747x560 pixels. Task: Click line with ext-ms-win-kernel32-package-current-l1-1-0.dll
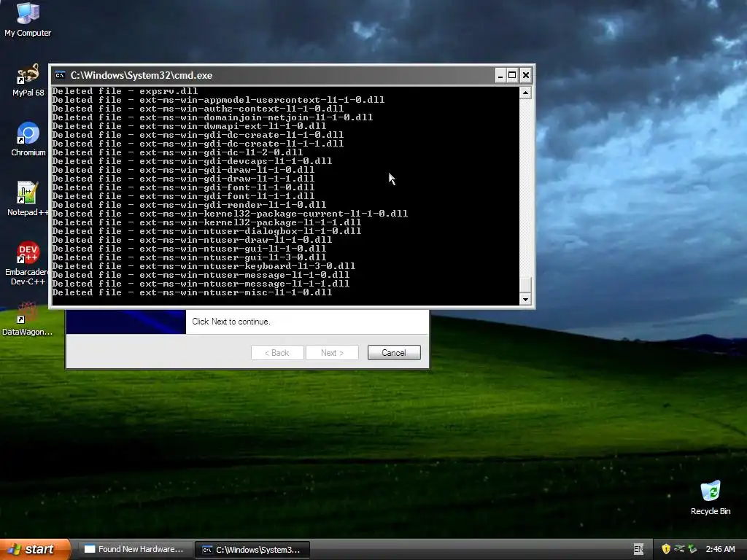coord(230,214)
